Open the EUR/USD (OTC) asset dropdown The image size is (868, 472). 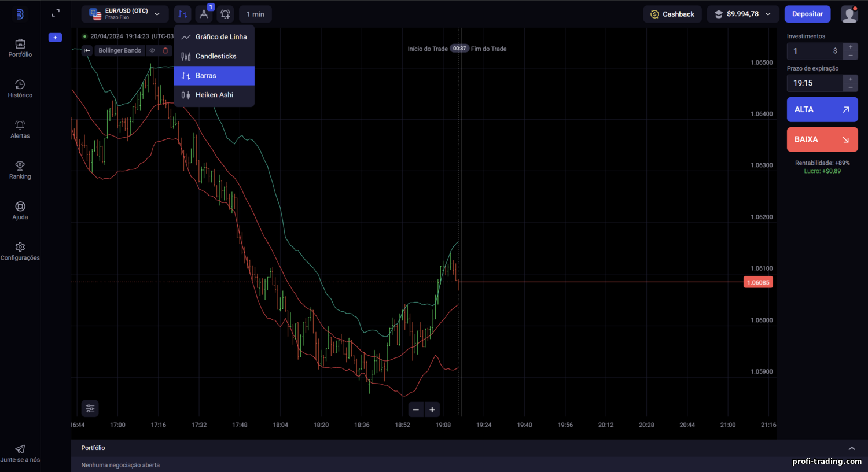pos(125,14)
